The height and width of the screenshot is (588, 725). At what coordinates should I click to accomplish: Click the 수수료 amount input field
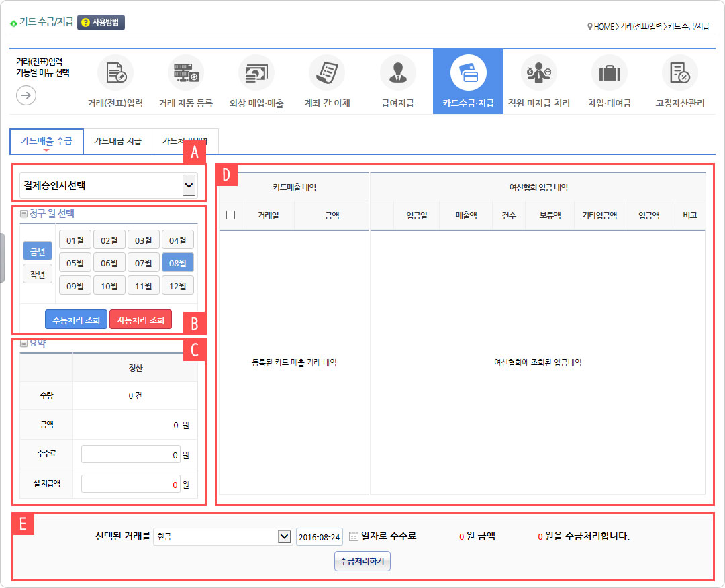[x=131, y=454]
